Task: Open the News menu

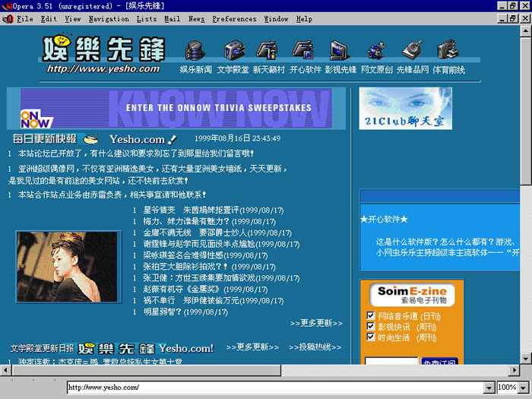Action: pyautogui.click(x=196, y=19)
